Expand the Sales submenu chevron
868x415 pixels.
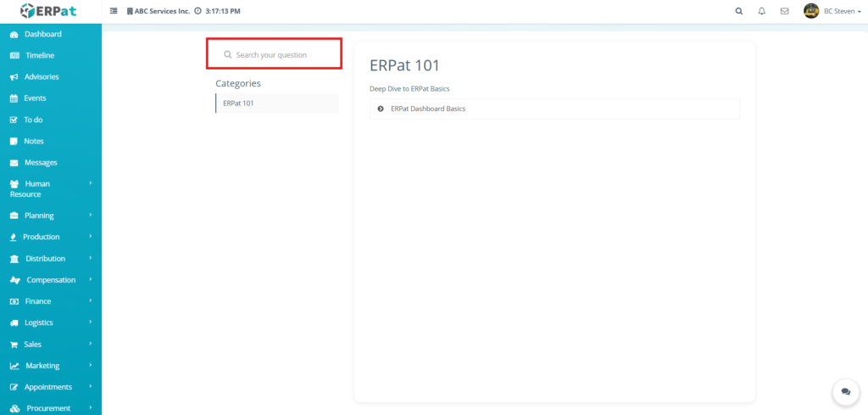click(x=91, y=344)
